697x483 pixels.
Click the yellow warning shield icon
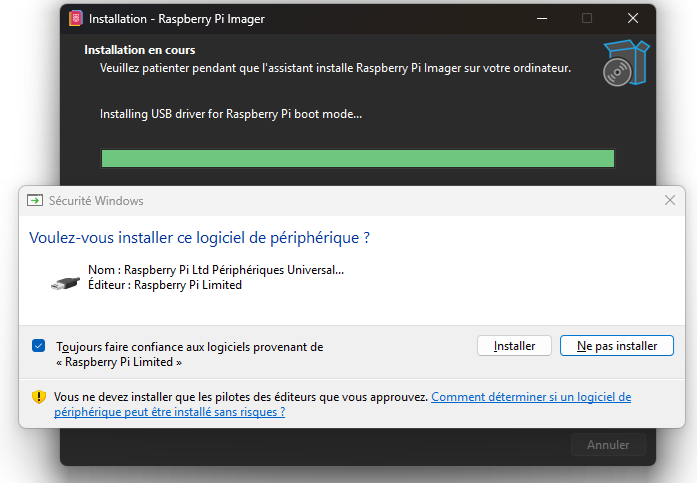tap(39, 396)
